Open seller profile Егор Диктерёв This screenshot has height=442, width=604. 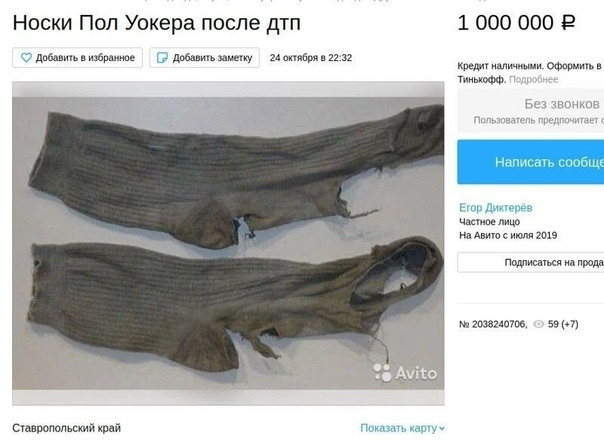495,208
